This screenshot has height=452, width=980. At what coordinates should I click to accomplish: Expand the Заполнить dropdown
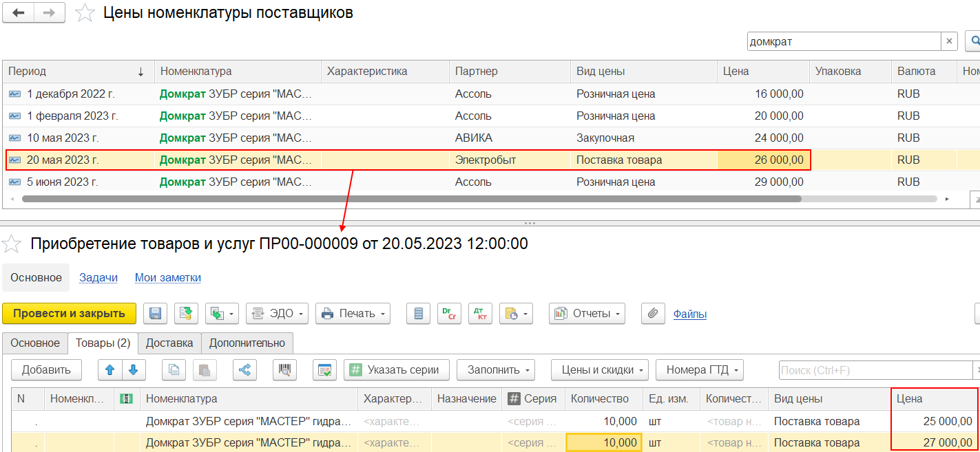click(x=495, y=370)
